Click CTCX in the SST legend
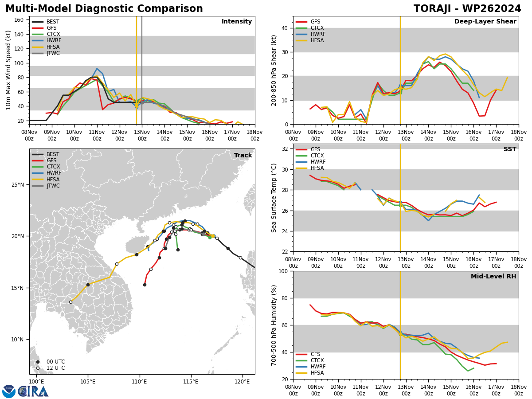 pos(317,156)
